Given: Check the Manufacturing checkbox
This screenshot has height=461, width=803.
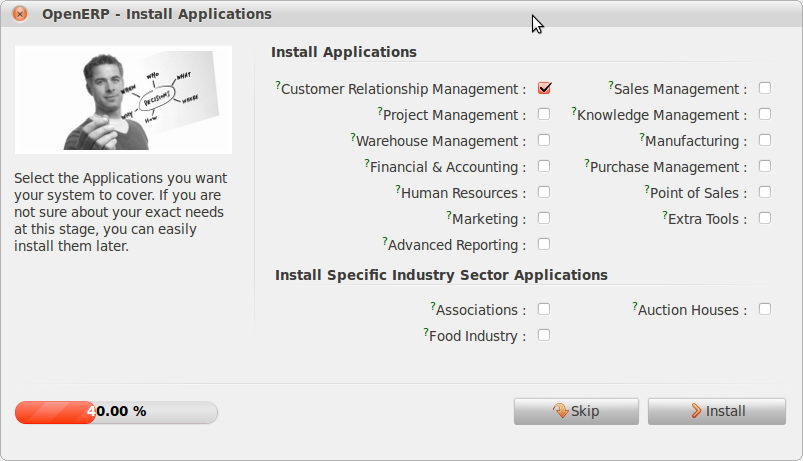Looking at the screenshot, I should click(765, 140).
